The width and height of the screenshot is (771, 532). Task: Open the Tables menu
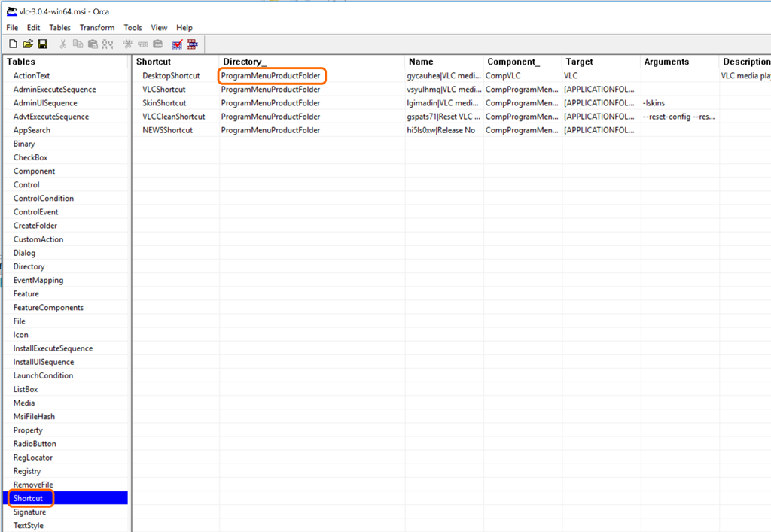coord(60,28)
